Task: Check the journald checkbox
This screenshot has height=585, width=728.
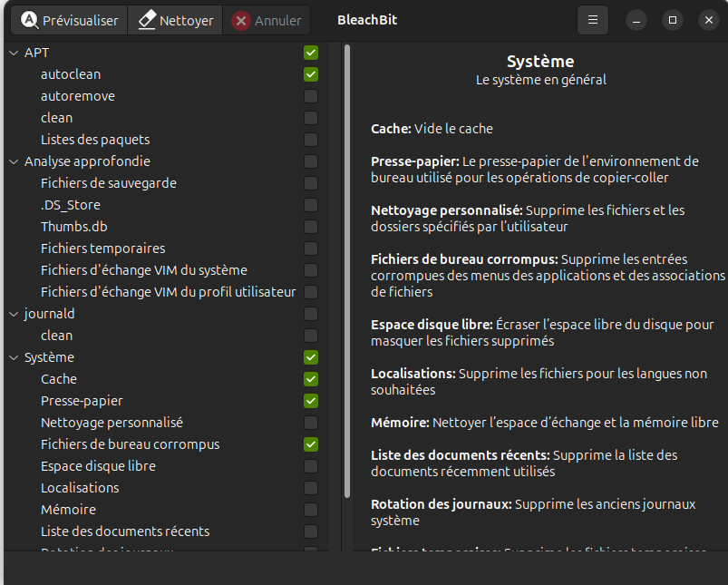Action: 311,314
